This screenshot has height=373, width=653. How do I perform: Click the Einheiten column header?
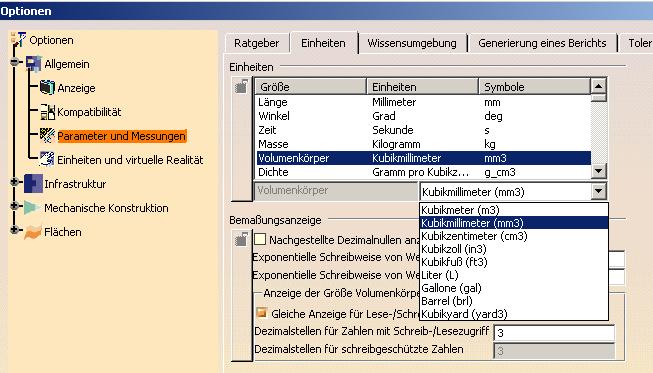423,87
